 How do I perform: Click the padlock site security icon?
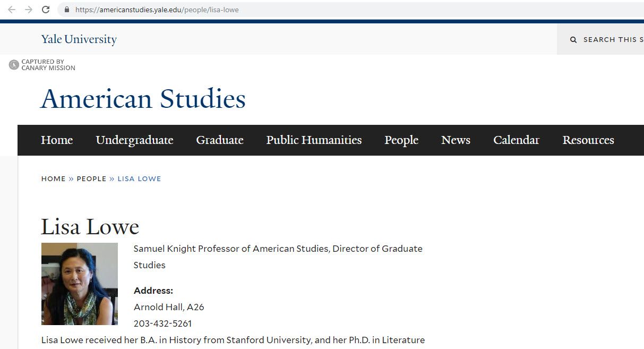66,10
